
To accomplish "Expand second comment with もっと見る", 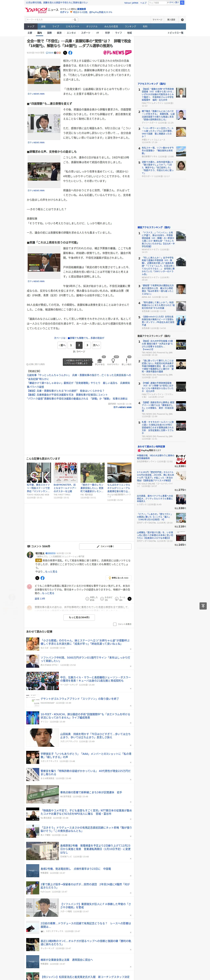I will (x=48, y=593).
